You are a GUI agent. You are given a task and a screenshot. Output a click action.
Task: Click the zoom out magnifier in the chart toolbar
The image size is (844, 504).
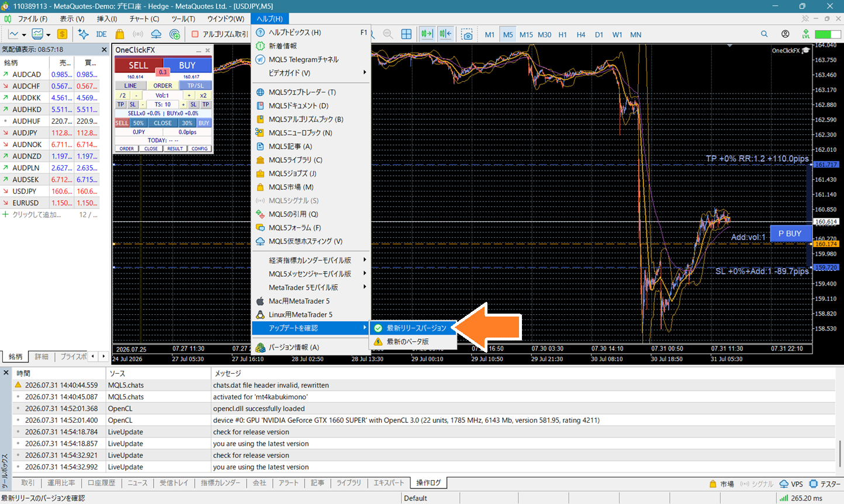click(x=388, y=34)
